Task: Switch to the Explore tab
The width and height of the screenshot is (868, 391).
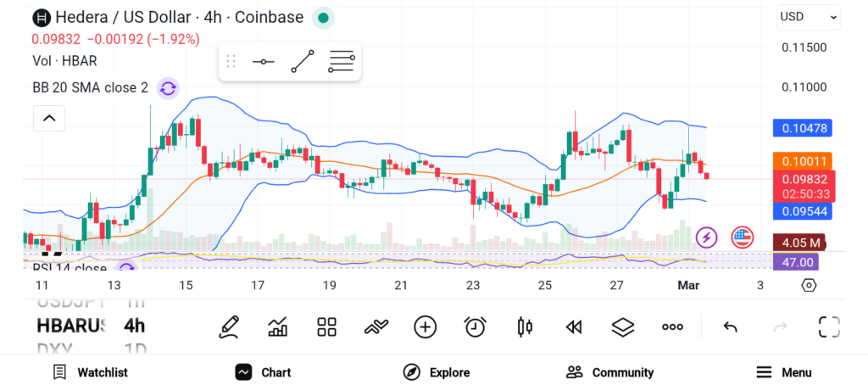Action: pos(437,372)
